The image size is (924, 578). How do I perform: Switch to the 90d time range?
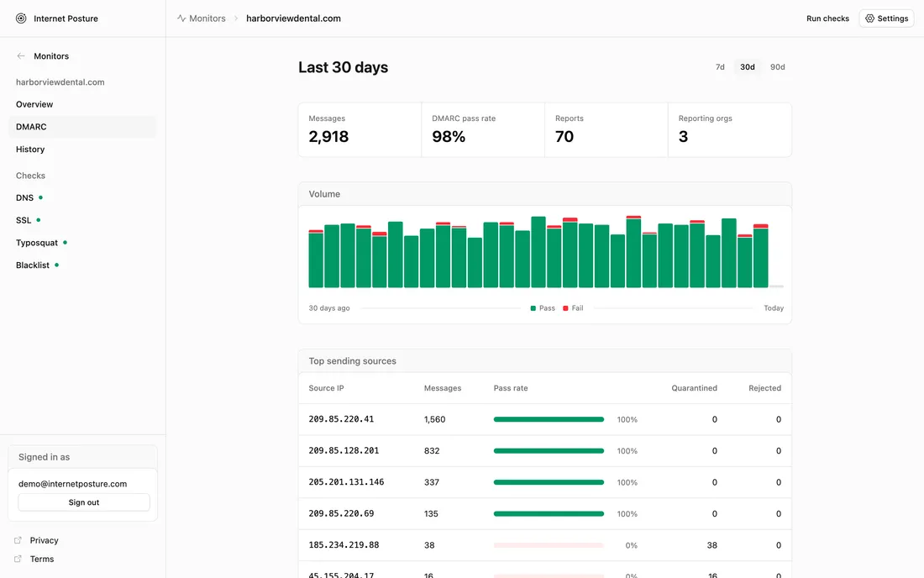click(x=777, y=67)
